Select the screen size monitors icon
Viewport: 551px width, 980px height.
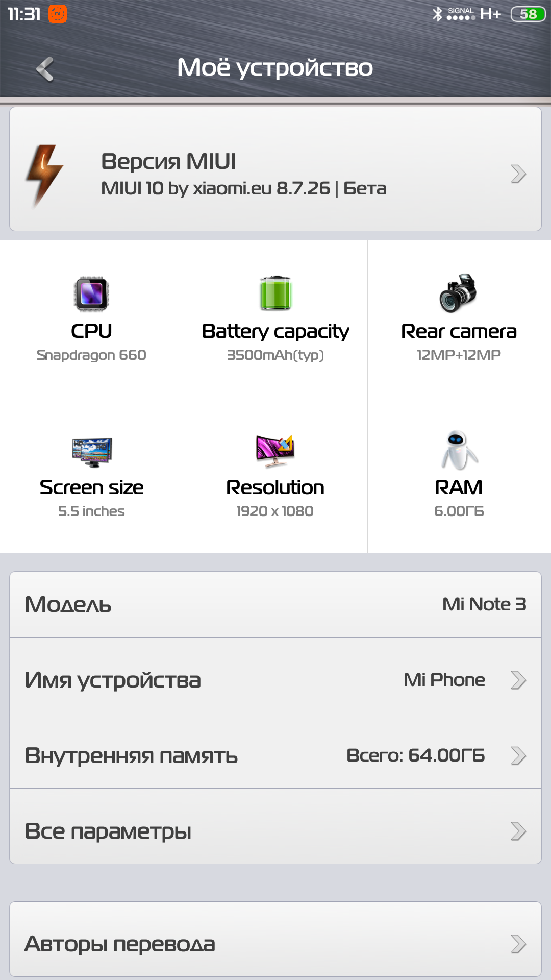[x=92, y=452]
